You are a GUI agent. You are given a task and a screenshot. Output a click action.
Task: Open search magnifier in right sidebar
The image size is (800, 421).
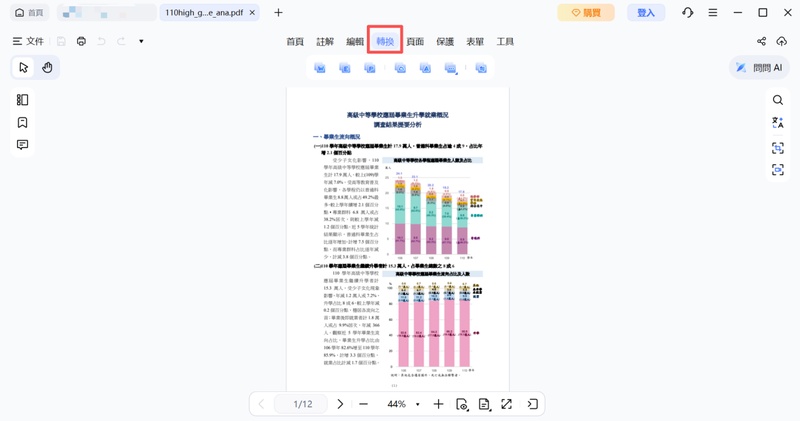(778, 100)
